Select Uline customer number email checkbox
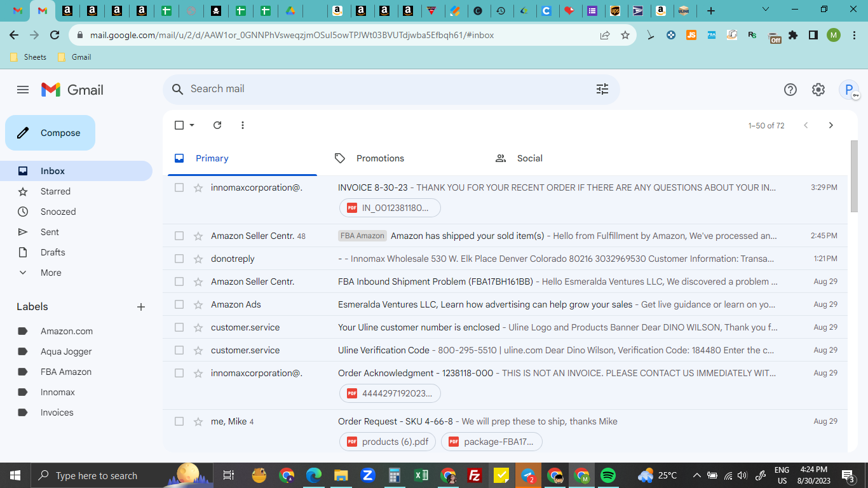The image size is (868, 488). pos(179,327)
